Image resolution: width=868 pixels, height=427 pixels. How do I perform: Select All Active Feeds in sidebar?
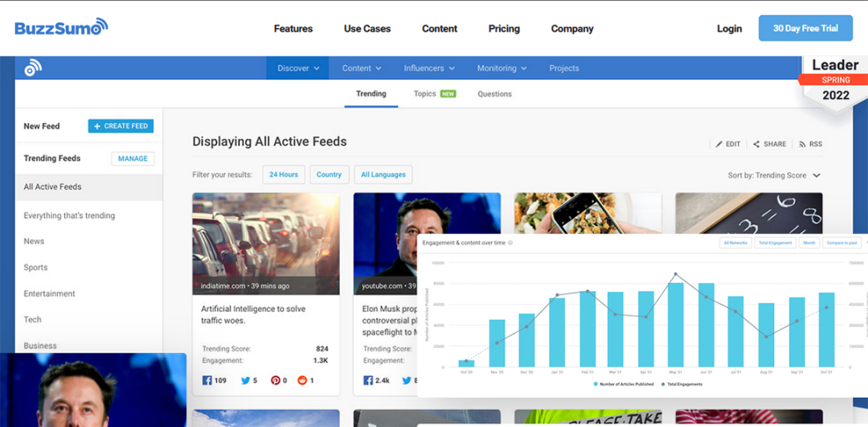(88, 187)
